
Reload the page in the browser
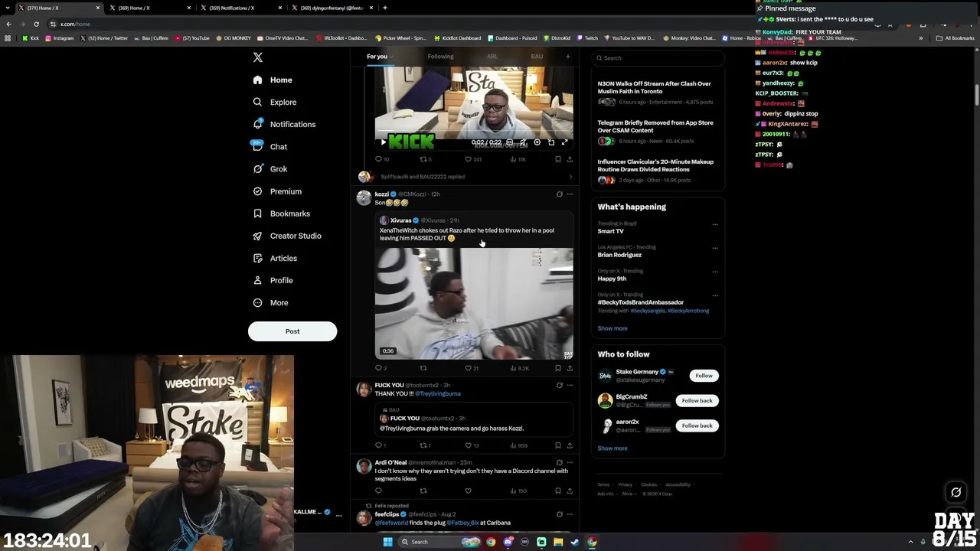point(36,24)
